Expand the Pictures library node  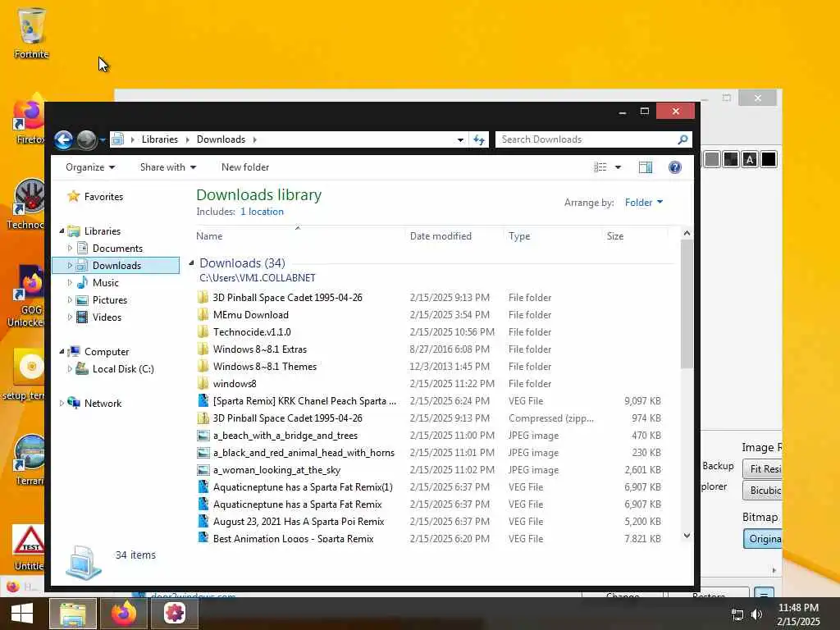tap(70, 300)
